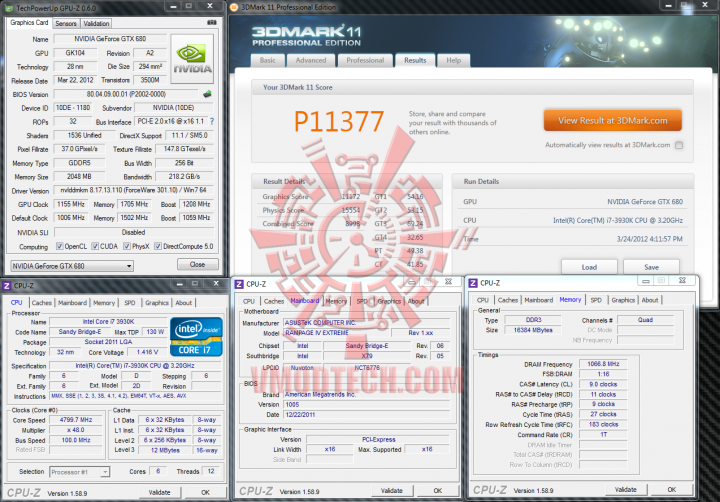The image size is (720, 502).
Task: Click the Command Rate 1T value
Action: pyautogui.click(x=603, y=434)
